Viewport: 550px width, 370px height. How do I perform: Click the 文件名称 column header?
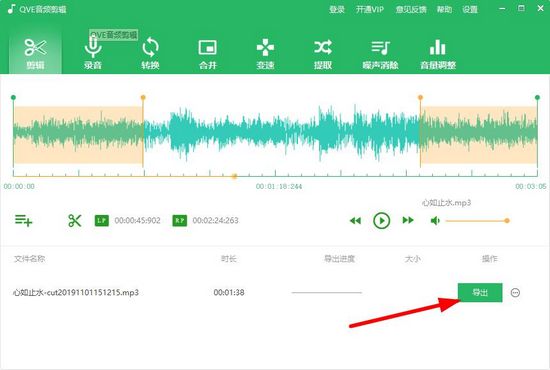point(29,259)
